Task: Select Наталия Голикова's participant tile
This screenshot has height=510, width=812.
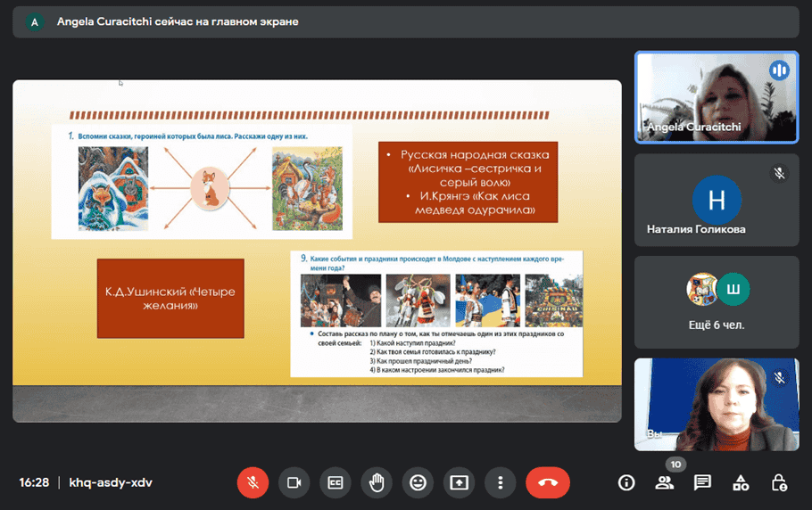Action: [x=716, y=200]
